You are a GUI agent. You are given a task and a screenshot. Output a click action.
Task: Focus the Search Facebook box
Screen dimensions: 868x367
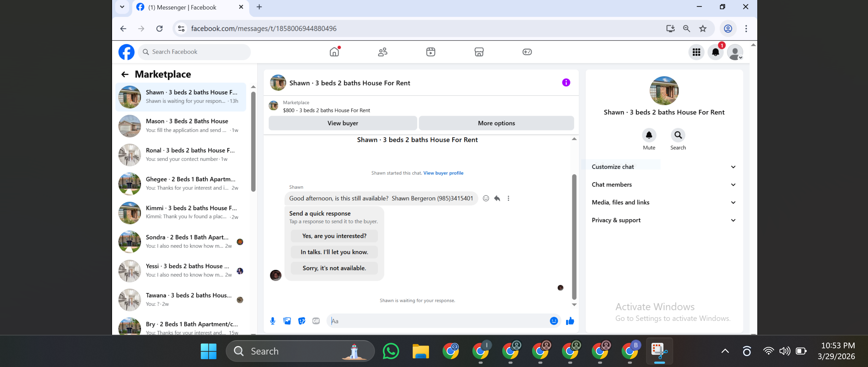(195, 52)
